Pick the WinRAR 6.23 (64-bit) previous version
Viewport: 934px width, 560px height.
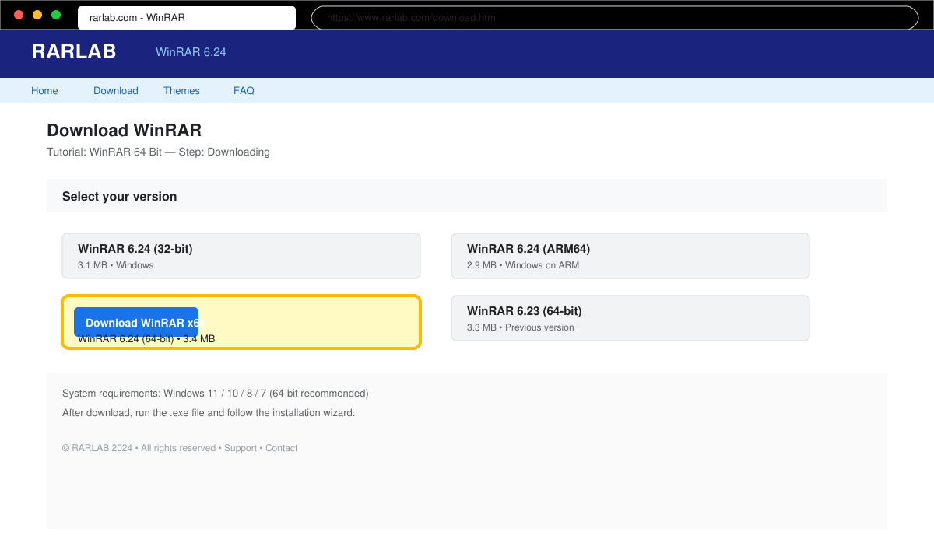630,318
